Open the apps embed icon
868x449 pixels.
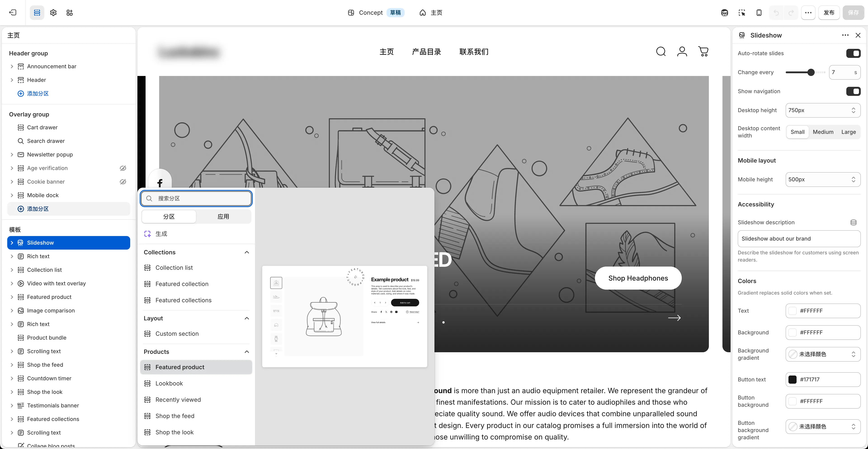(x=69, y=12)
